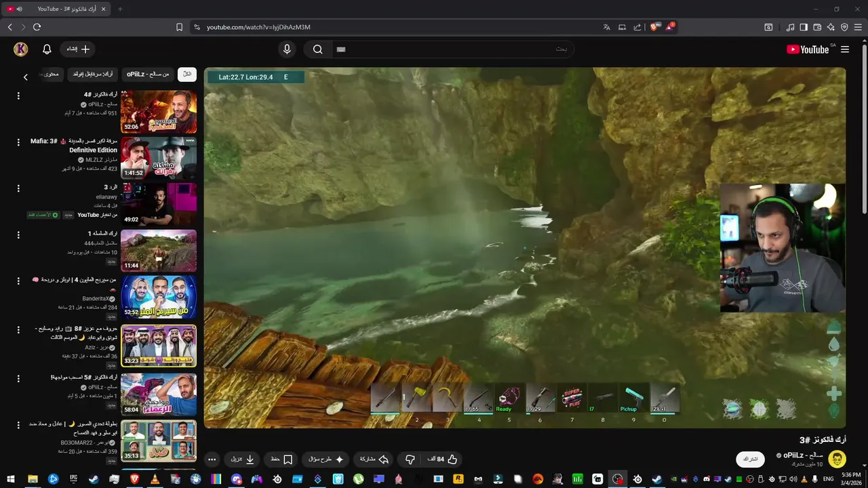Open options menu for 'بطولة تحدي الصور'

tap(18, 424)
